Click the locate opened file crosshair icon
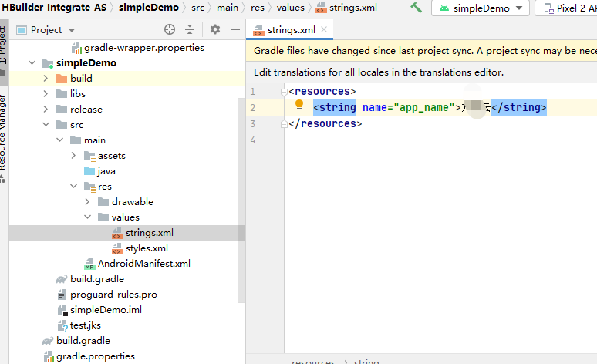 click(x=170, y=29)
